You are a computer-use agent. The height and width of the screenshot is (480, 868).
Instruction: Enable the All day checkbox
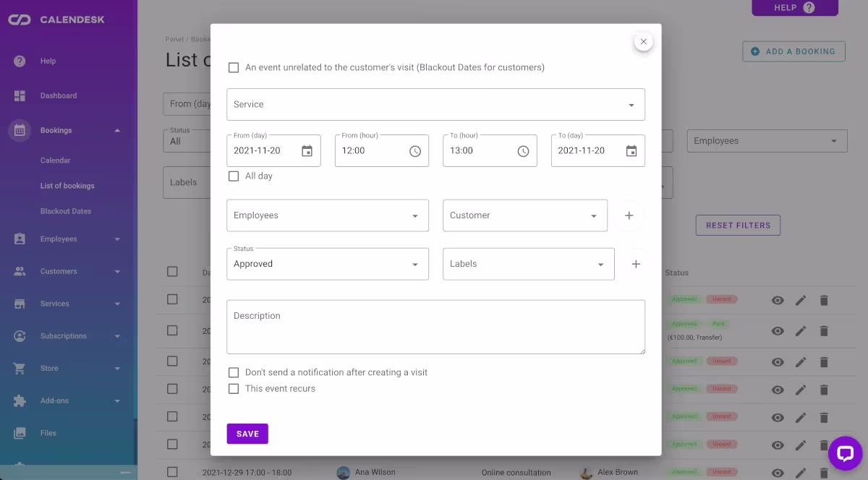[234, 176]
